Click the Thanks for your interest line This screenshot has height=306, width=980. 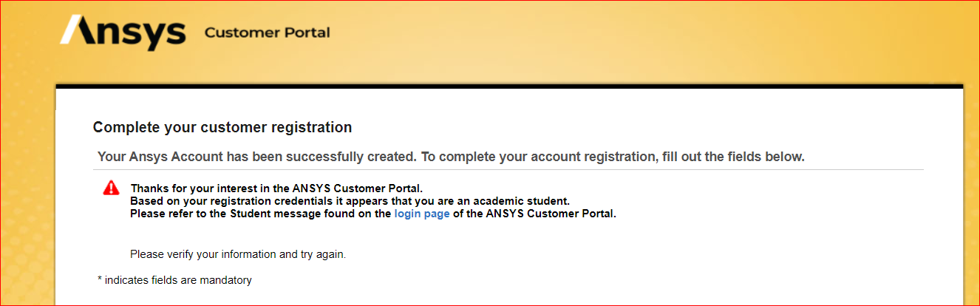click(x=276, y=188)
